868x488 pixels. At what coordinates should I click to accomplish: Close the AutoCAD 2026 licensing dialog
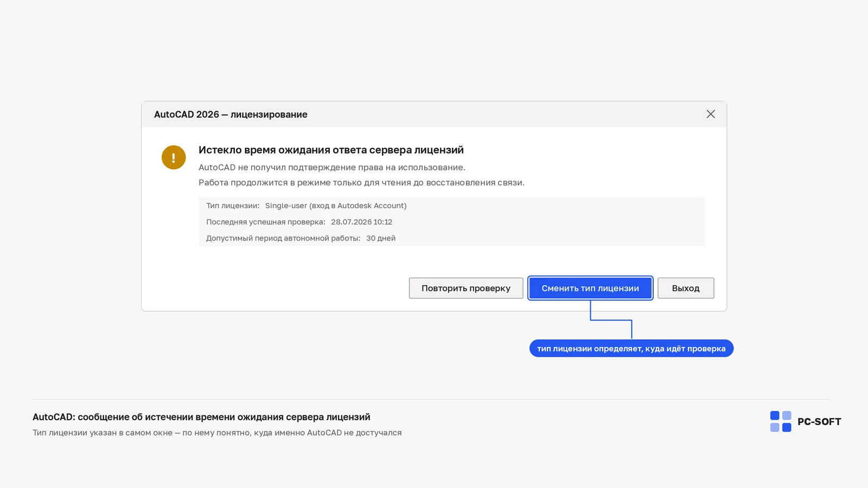tap(711, 114)
